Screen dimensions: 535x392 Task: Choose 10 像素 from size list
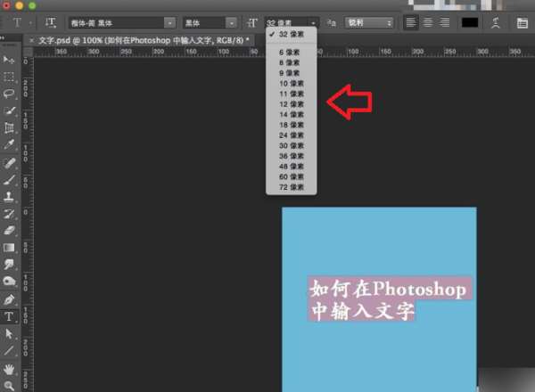(292, 84)
